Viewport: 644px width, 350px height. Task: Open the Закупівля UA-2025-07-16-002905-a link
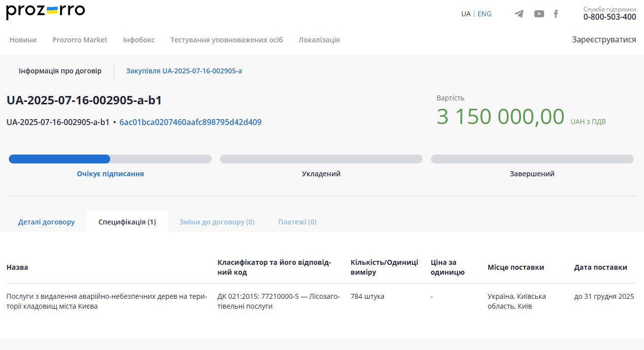pos(184,71)
